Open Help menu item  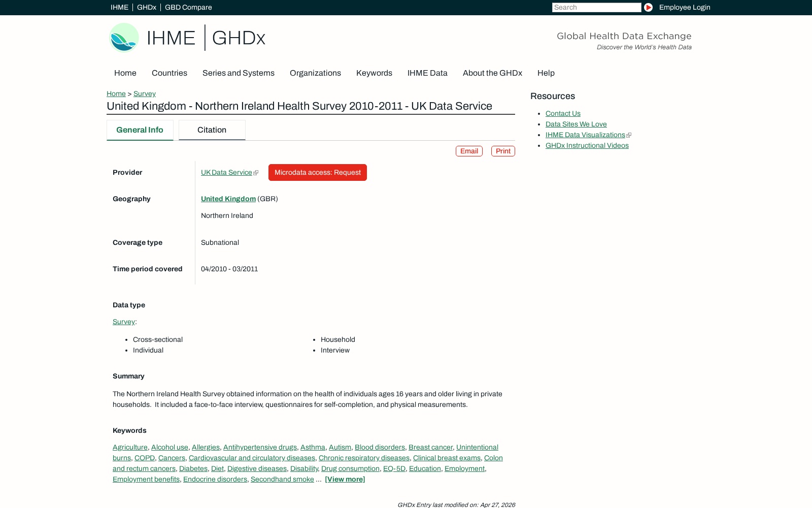click(x=546, y=73)
